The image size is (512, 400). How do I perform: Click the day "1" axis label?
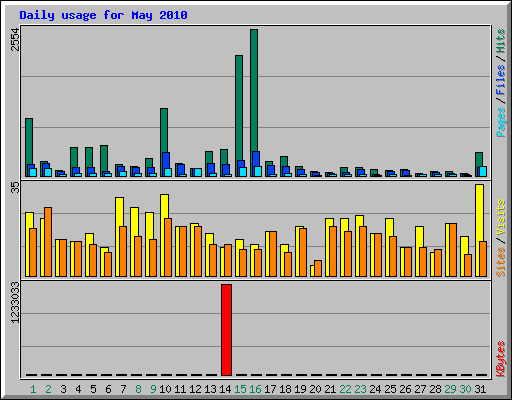point(33,389)
